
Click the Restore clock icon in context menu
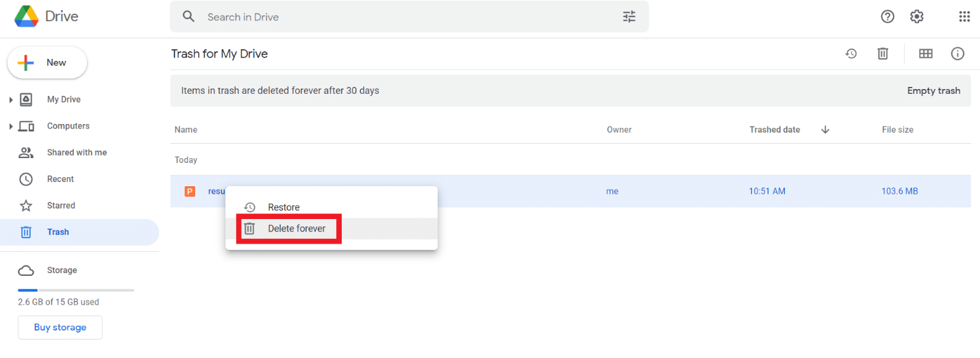[250, 207]
